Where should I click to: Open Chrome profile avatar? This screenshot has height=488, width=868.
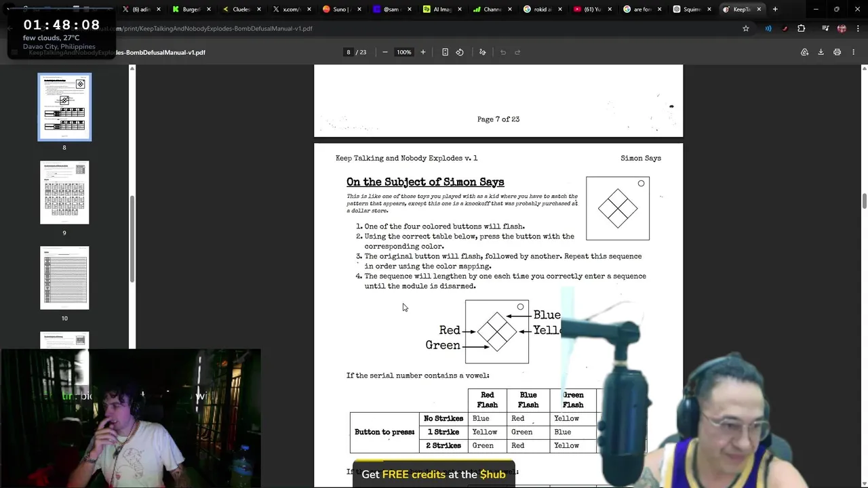[842, 28]
